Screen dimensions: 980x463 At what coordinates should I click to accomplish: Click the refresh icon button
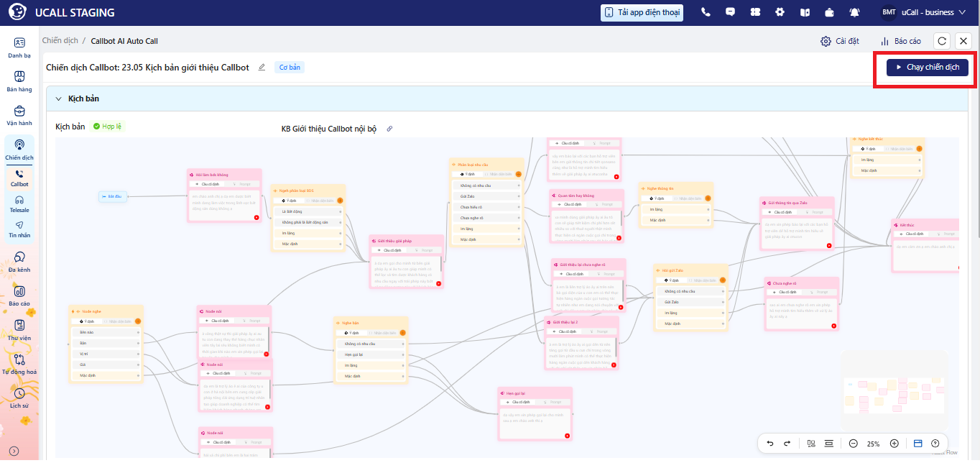click(x=942, y=41)
